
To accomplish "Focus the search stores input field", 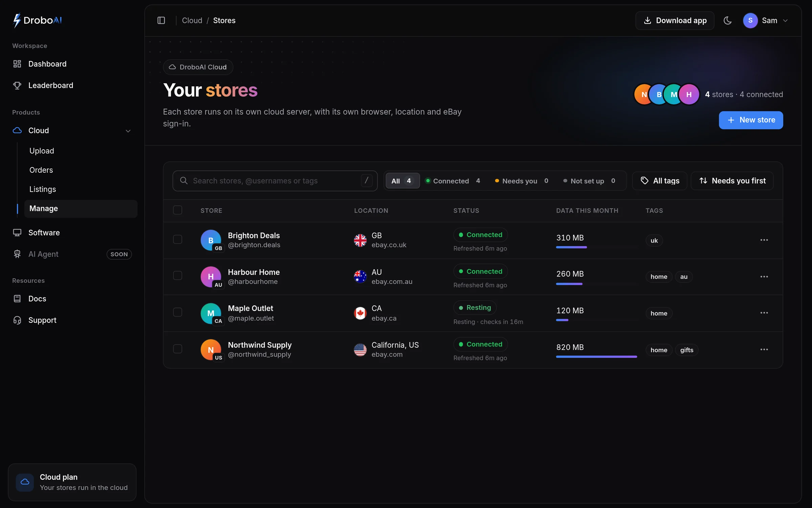I will click(275, 181).
